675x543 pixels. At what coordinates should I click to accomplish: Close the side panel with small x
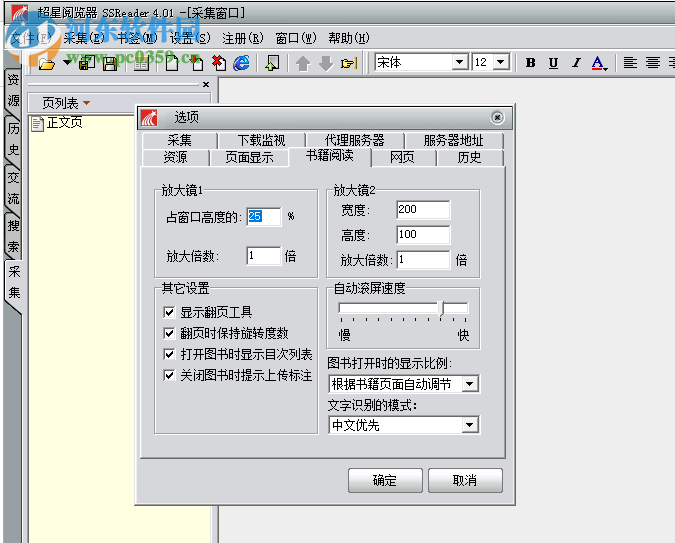(206, 84)
